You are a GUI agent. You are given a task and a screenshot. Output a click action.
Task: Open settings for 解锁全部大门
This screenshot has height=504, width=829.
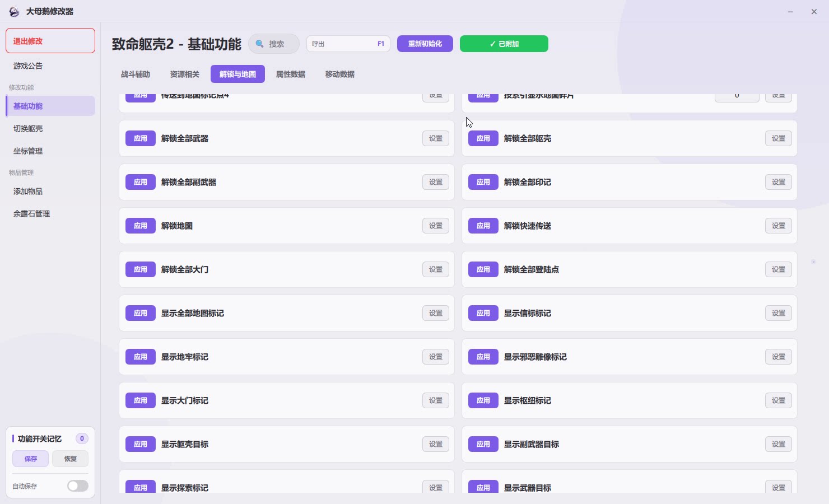[436, 269]
